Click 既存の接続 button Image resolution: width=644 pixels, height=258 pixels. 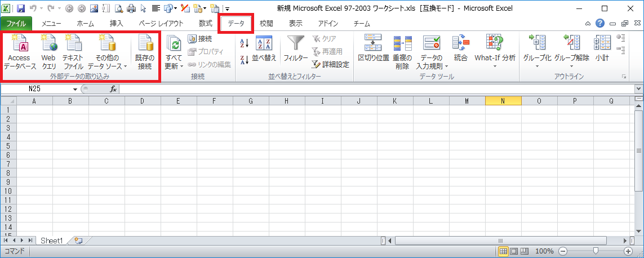tap(145, 51)
